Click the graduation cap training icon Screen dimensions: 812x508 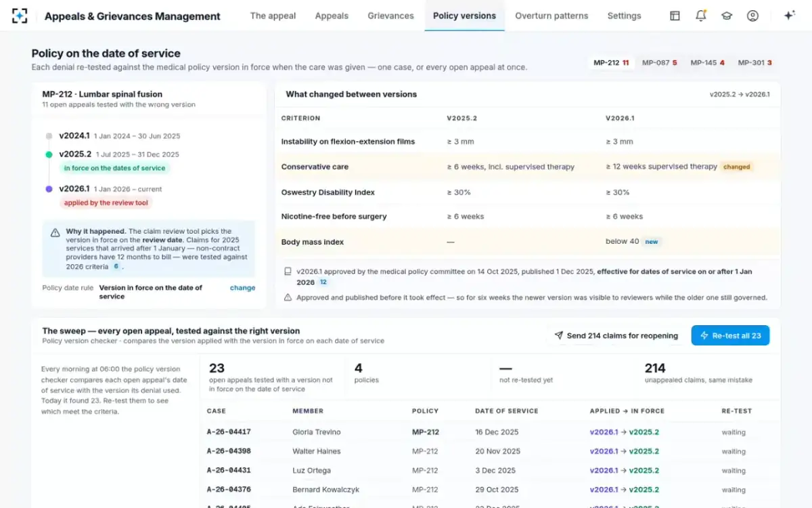tap(727, 16)
